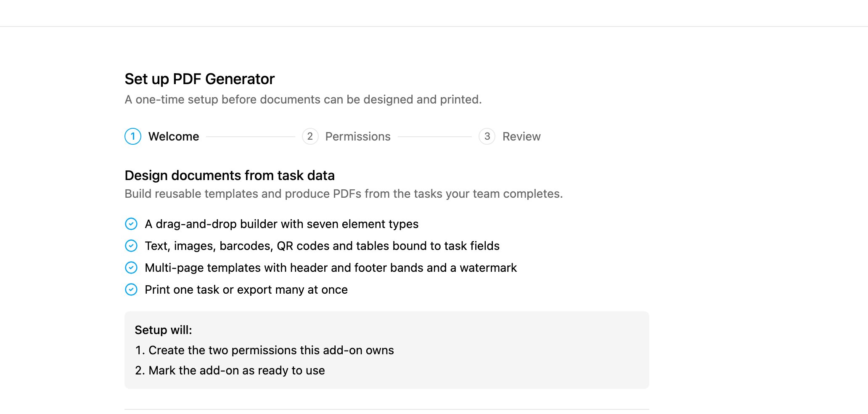Click the step 1 circle icon
This screenshot has width=868, height=414.
(x=133, y=136)
